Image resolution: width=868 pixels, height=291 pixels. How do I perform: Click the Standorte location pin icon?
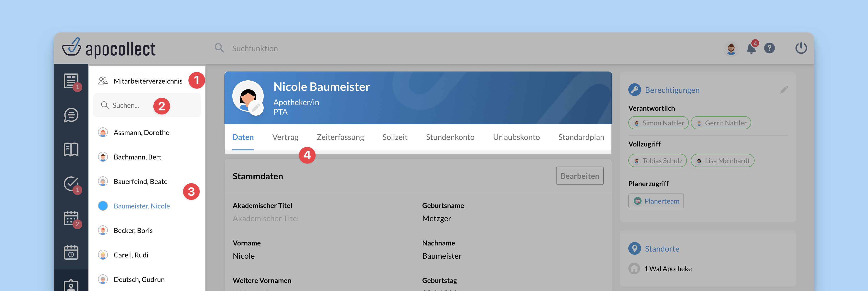[x=634, y=249]
